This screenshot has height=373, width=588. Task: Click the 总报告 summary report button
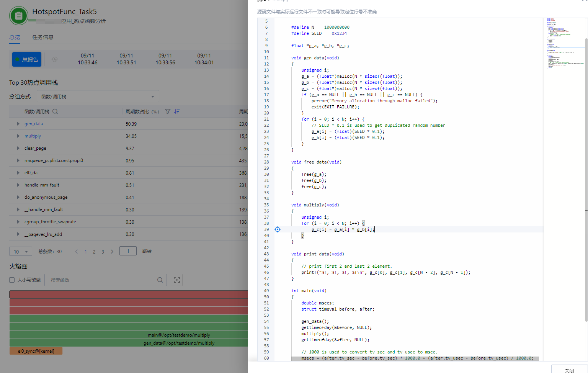pyautogui.click(x=27, y=59)
